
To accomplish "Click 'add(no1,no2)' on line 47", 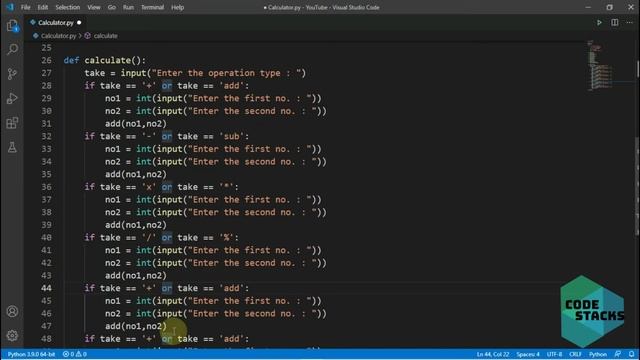I will pos(136,326).
